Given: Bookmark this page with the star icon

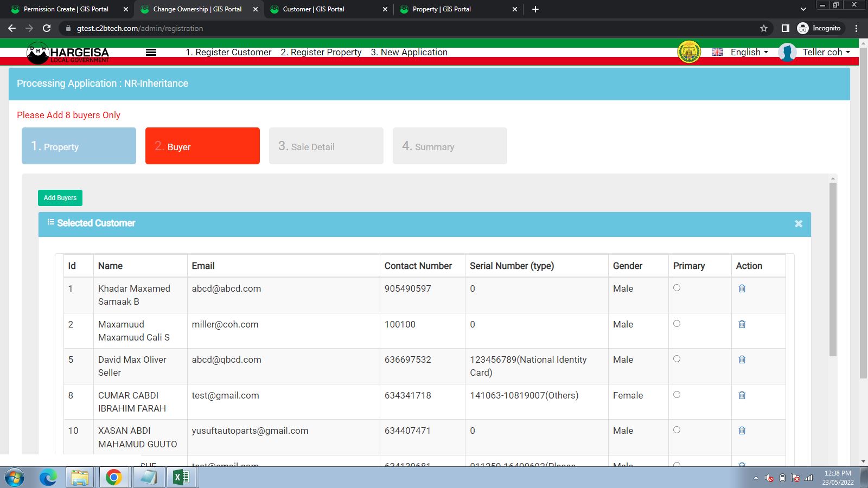Looking at the screenshot, I should (764, 28).
